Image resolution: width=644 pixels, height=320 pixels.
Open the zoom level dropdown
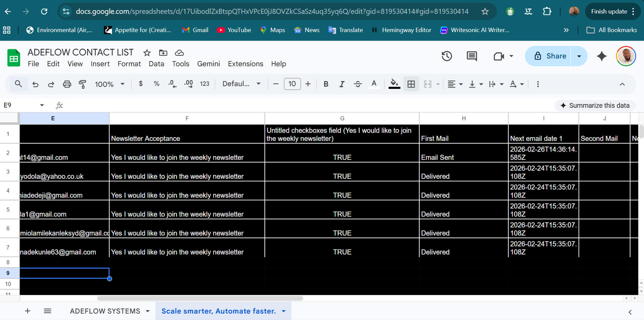[x=109, y=84]
